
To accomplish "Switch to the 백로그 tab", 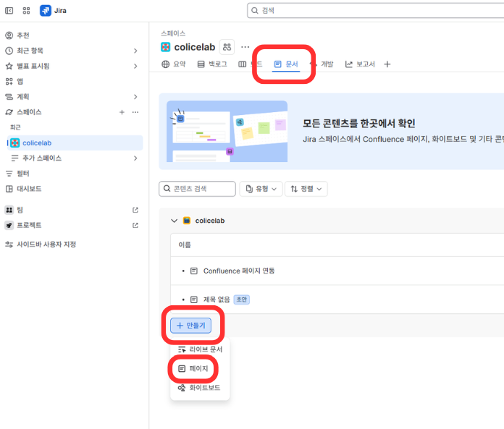I will pos(212,64).
